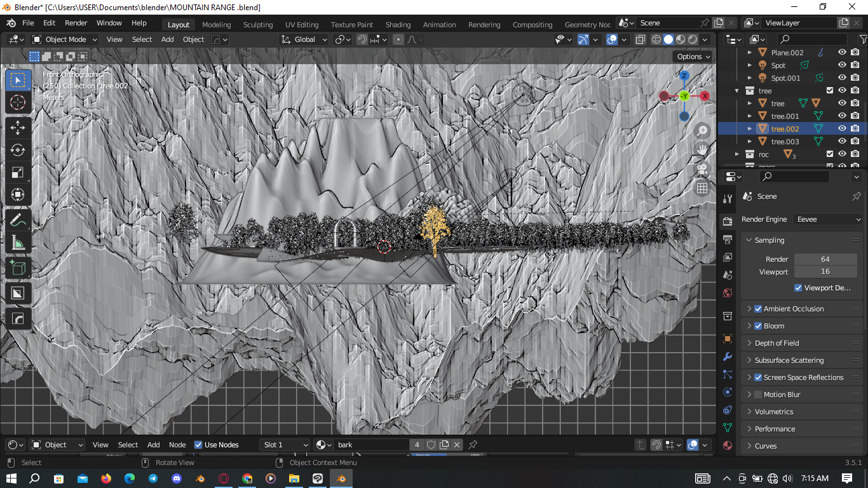Select the Measure tool

(x=18, y=242)
